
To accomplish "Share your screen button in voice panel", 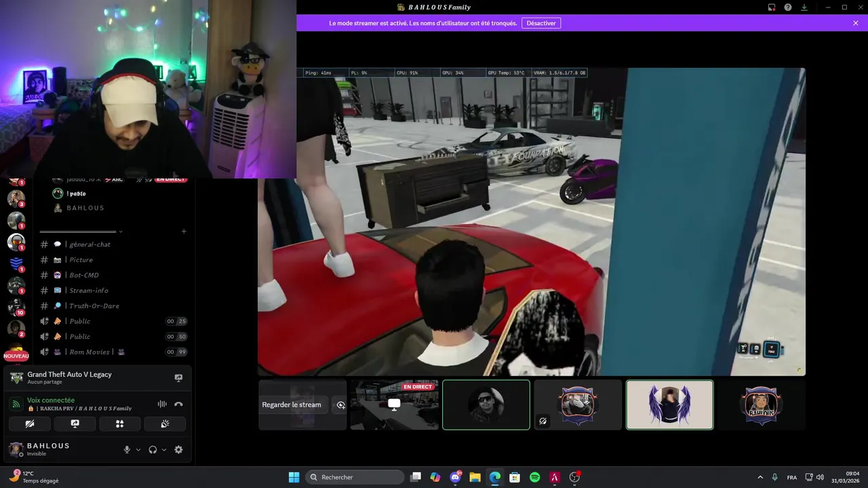I will pos(75,424).
